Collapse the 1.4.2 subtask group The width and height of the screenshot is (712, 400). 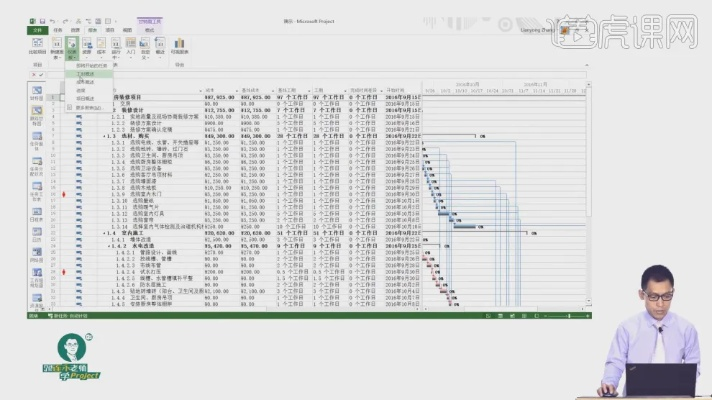pos(109,246)
